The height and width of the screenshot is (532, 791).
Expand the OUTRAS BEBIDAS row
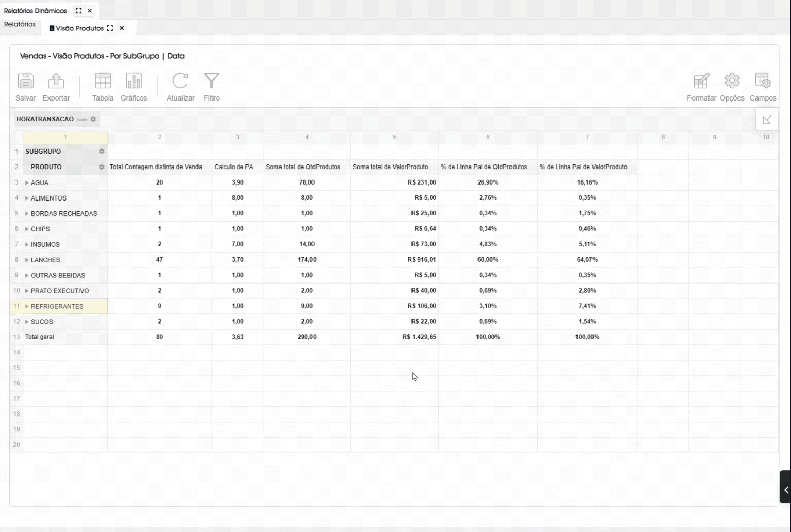coord(27,275)
